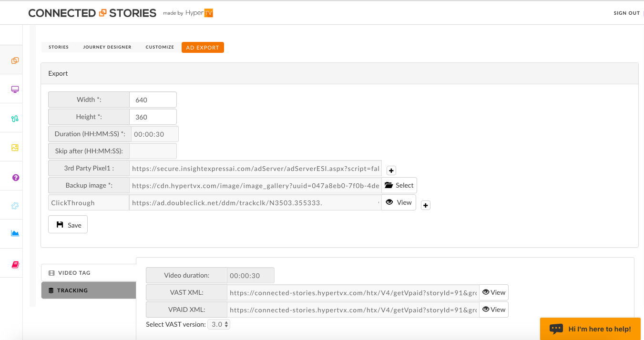This screenshot has width=644, height=340.
Task: Click the Duration field showing 00:00:30
Action: [154, 134]
